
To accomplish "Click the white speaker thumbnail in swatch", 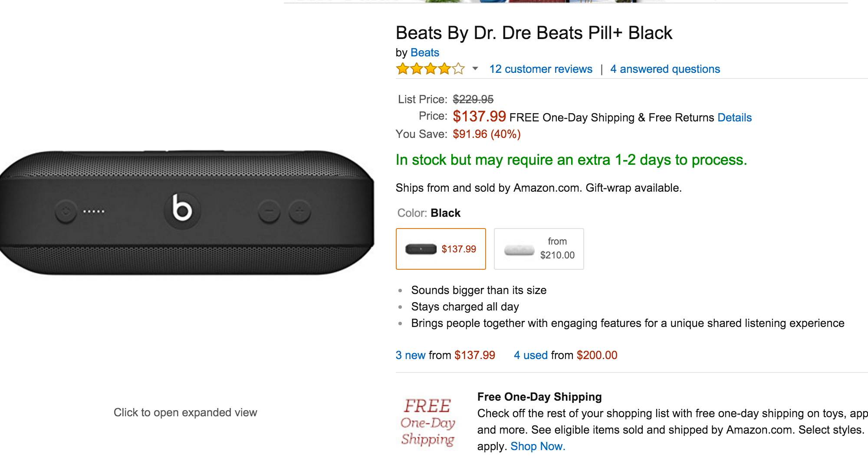I will 519,250.
